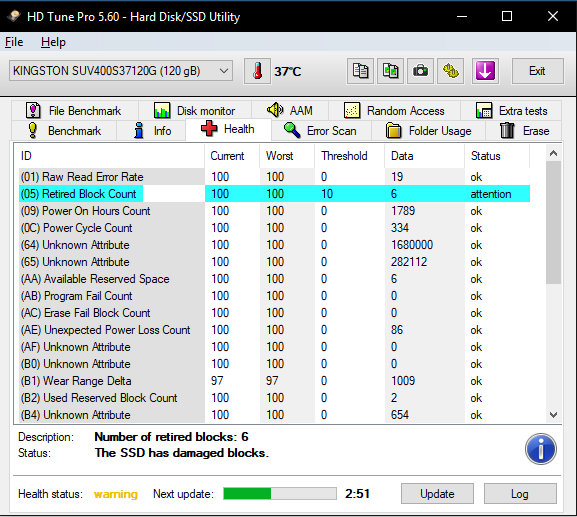This screenshot has width=577, height=517.
Task: Click the copy screenshot to clipboard icon
Action: pyautogui.click(x=390, y=71)
